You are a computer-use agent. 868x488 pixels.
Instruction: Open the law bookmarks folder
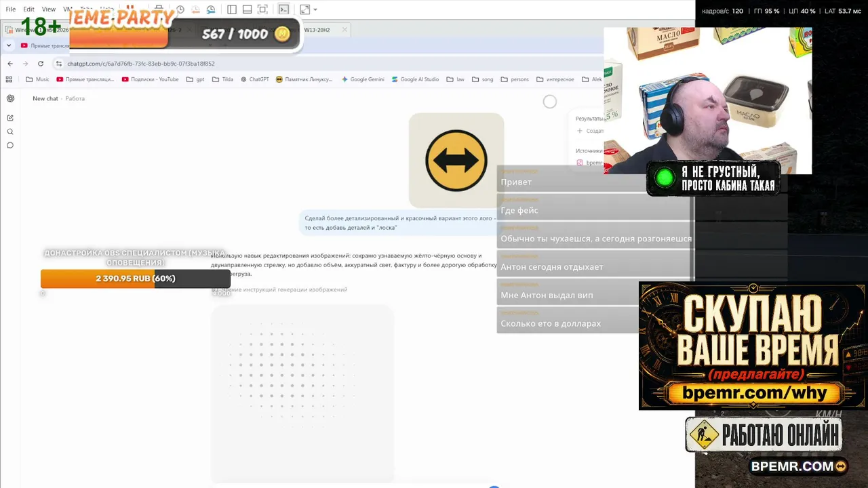pyautogui.click(x=456, y=79)
